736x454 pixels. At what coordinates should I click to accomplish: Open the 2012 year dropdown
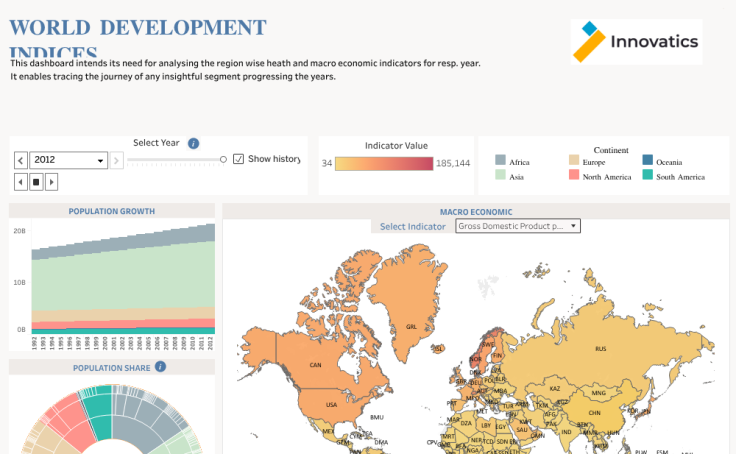click(69, 160)
